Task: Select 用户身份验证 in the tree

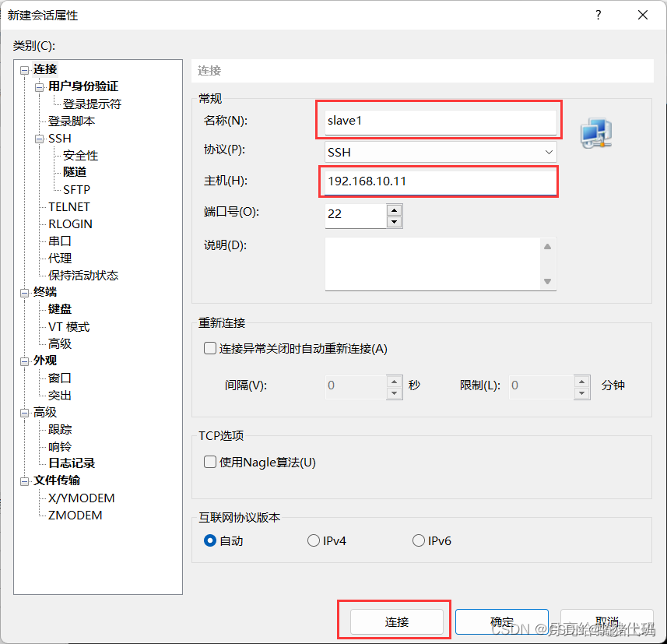Action: 83,86
